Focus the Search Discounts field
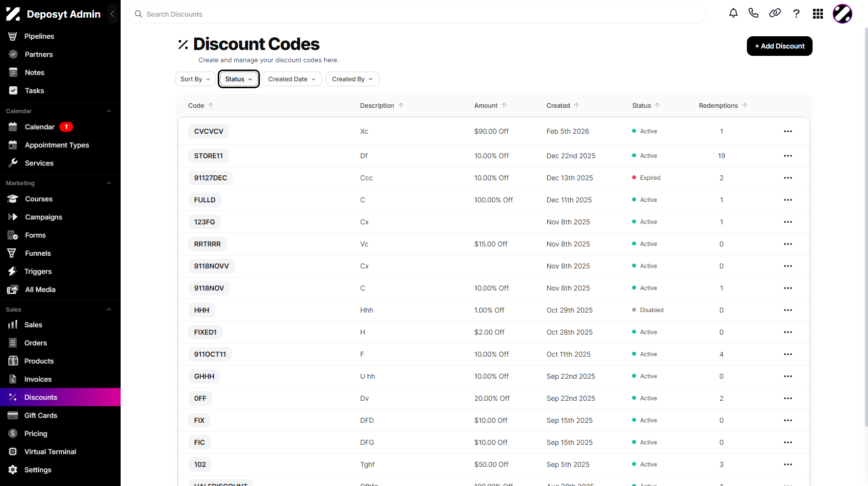Viewport: 868px width, 486px height. (416, 14)
